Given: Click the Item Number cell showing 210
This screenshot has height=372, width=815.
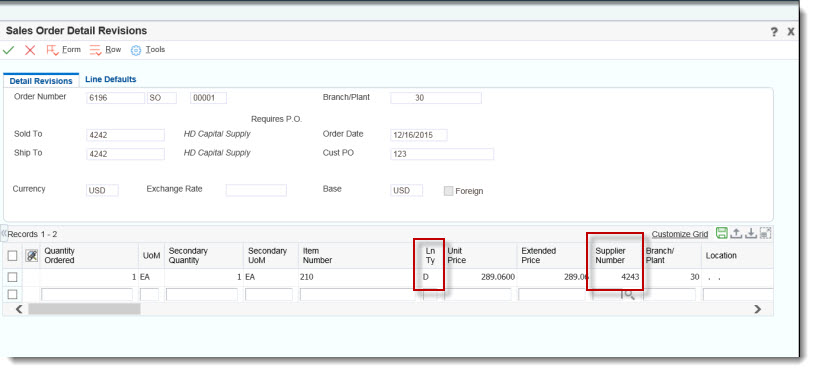Looking at the screenshot, I should point(356,277).
